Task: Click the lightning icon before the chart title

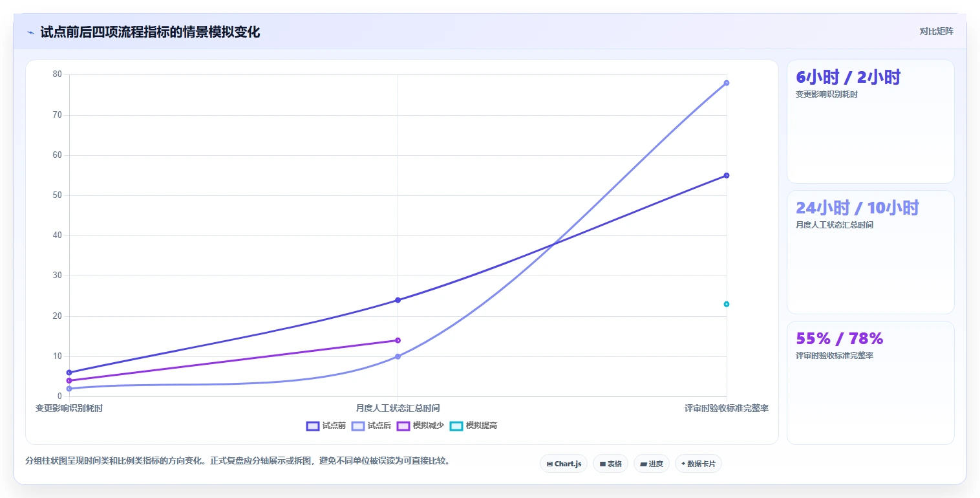Action: [31, 32]
